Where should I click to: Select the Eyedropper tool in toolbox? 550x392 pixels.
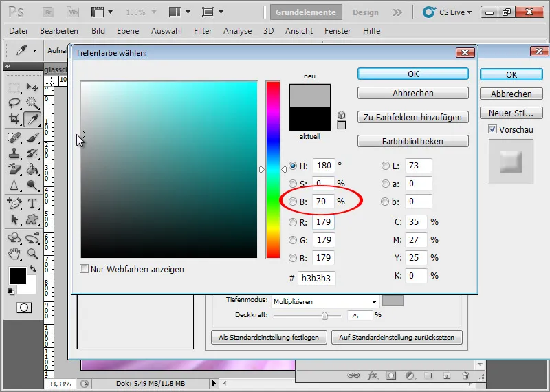pos(32,120)
